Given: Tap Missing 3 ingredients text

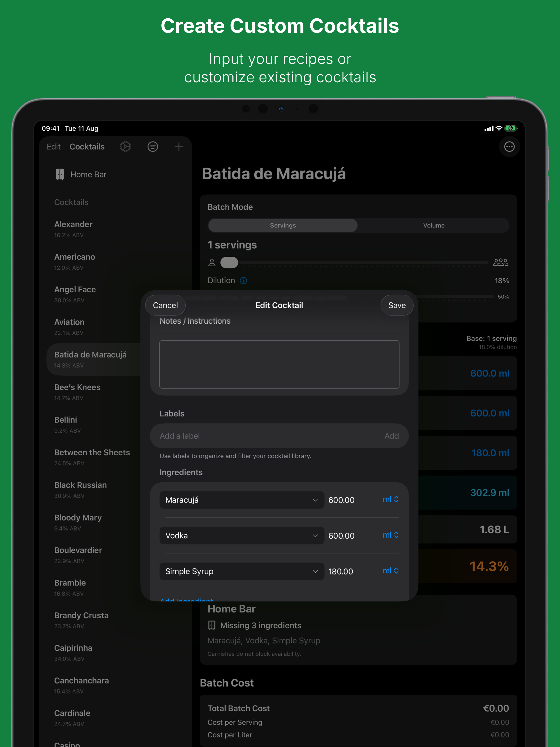Looking at the screenshot, I should tap(260, 625).
